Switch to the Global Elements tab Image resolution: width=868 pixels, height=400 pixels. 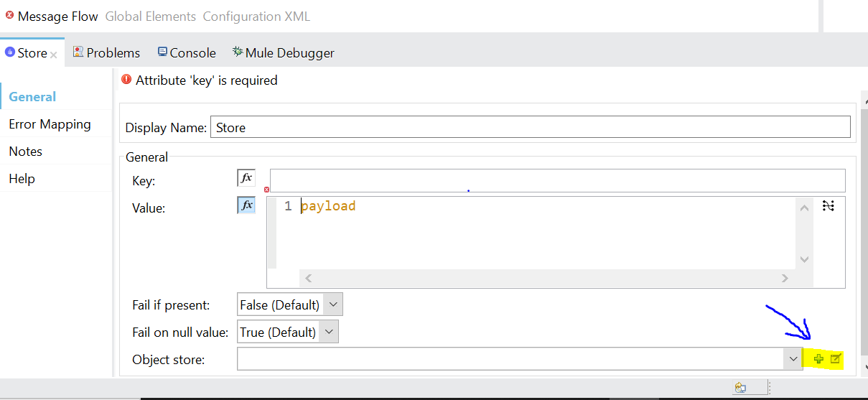pos(151,16)
